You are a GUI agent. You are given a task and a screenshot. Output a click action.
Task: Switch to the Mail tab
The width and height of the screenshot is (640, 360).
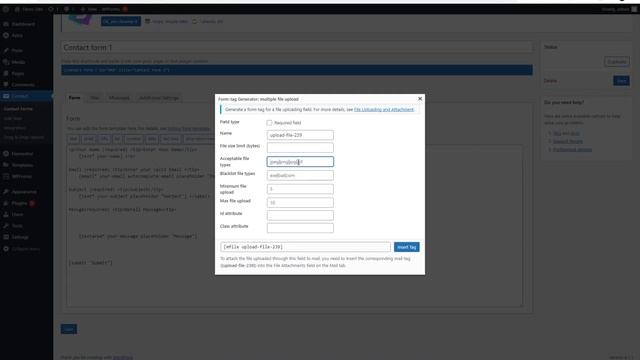pyautogui.click(x=94, y=98)
